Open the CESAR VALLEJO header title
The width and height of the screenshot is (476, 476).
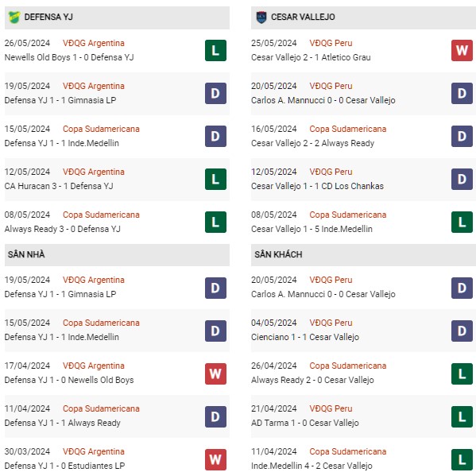(303, 17)
